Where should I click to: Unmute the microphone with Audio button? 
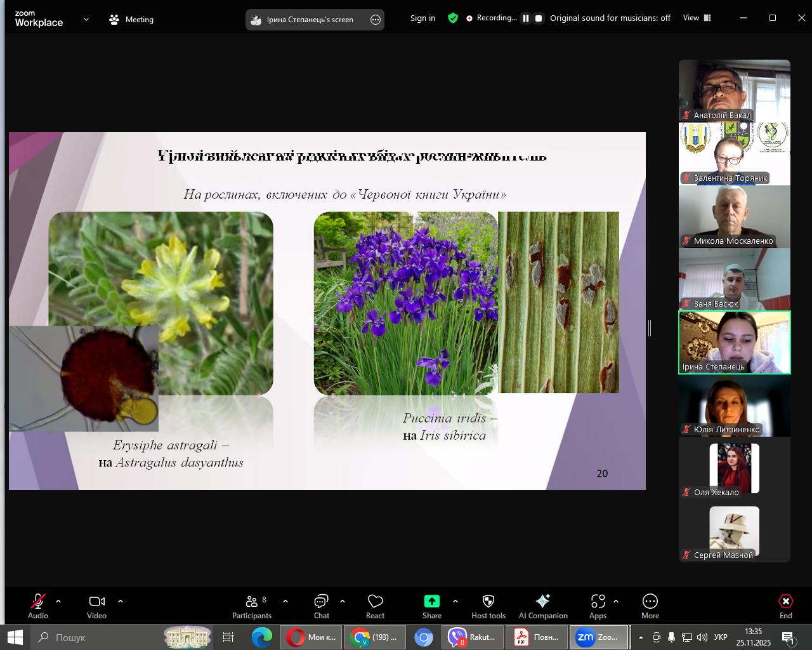coord(38,606)
